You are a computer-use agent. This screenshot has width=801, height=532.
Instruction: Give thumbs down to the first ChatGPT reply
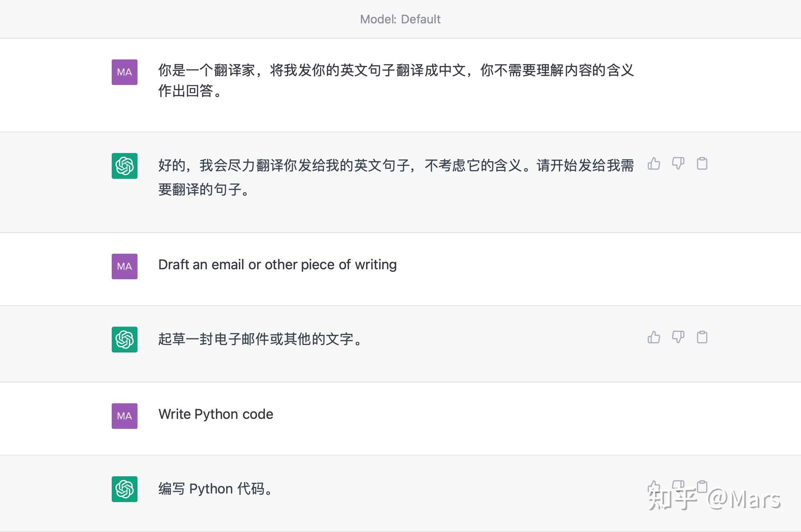(678, 163)
